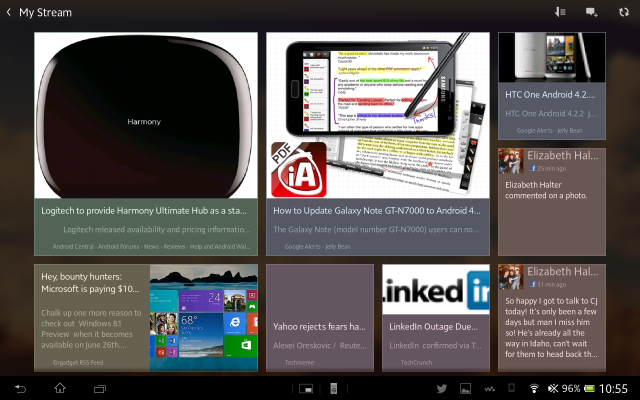This screenshot has width=640, height=400.
Task: Tap the Wi-Fi status icon
Action: [533, 388]
